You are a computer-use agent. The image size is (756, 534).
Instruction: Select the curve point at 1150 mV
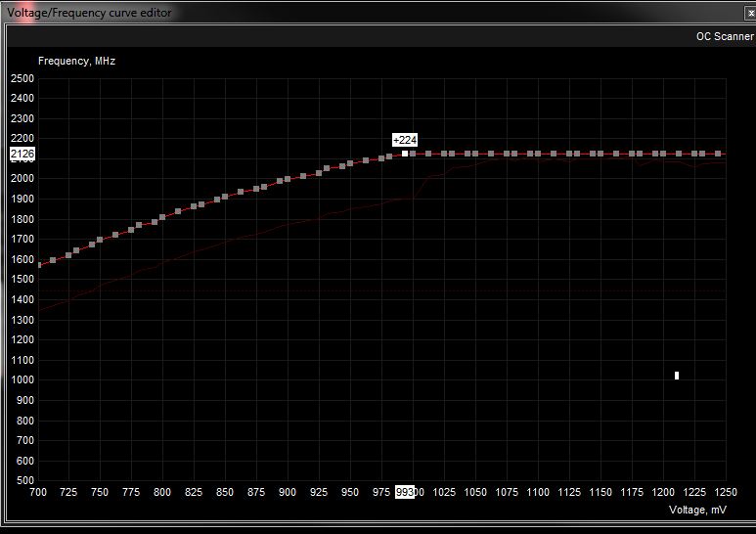click(600, 154)
